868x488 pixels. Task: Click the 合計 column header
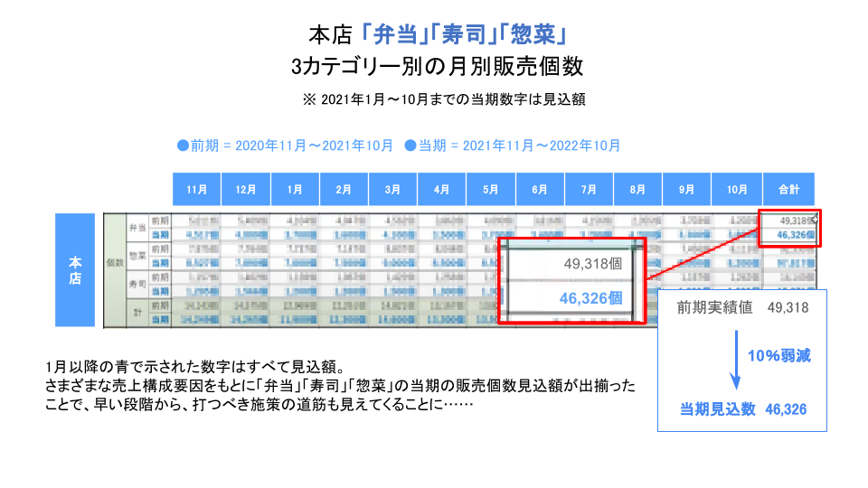788,189
